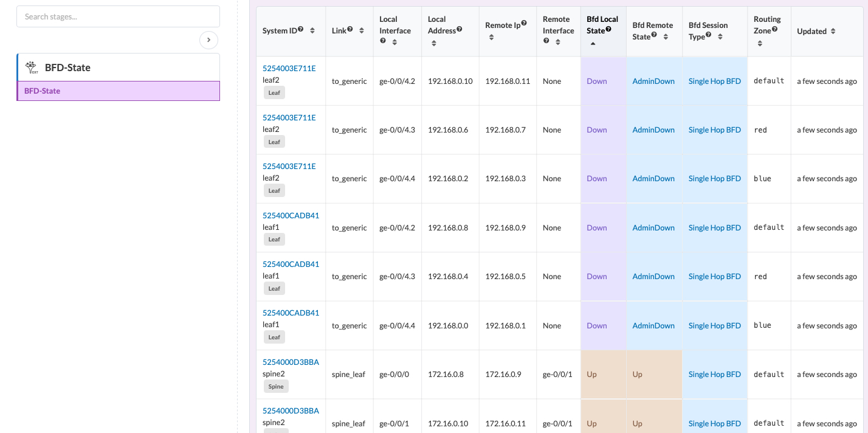Sort table by System ID column
868x433 pixels.
point(312,30)
